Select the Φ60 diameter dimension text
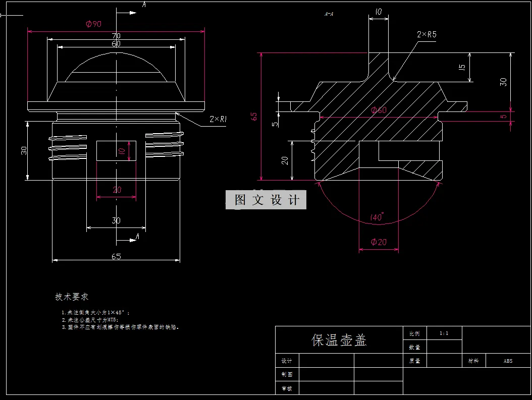 (x=378, y=110)
